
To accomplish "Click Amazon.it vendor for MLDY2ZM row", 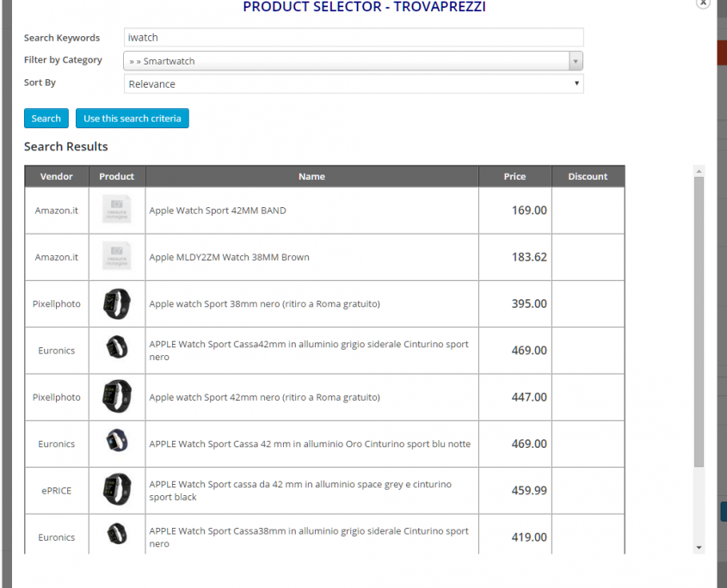I will coord(57,257).
